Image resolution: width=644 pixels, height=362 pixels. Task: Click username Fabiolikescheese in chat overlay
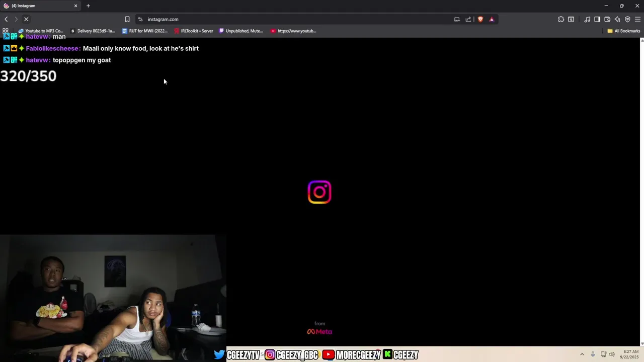coord(53,48)
